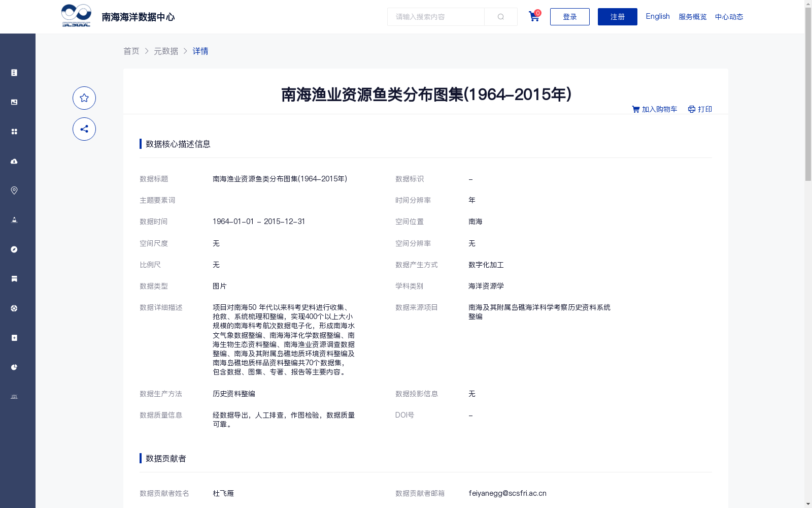
Task: Open the shopping cart in the header
Action: [x=534, y=16]
